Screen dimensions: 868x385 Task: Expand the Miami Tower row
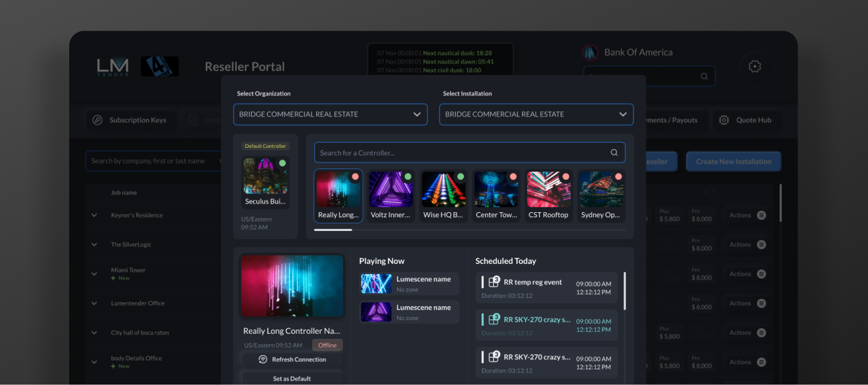click(95, 274)
